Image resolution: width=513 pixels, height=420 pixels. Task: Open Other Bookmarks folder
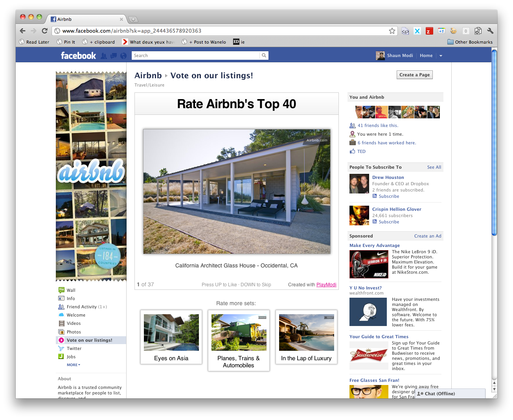(x=470, y=42)
